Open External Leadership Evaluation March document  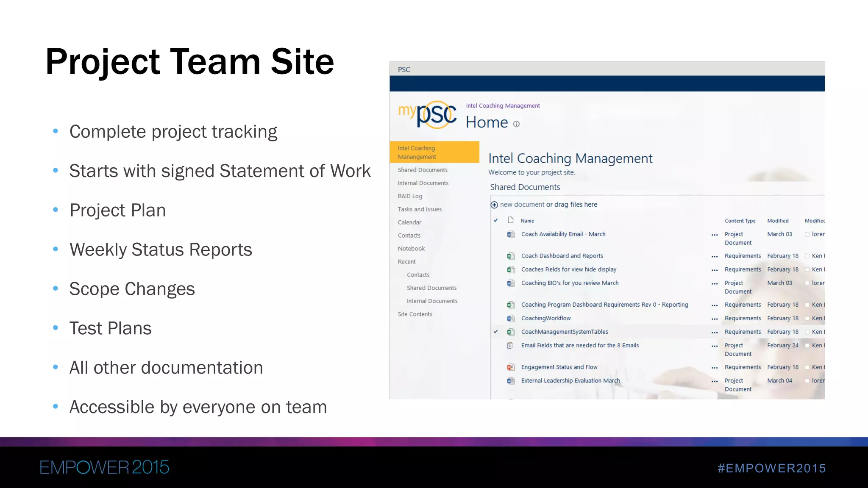click(x=570, y=381)
